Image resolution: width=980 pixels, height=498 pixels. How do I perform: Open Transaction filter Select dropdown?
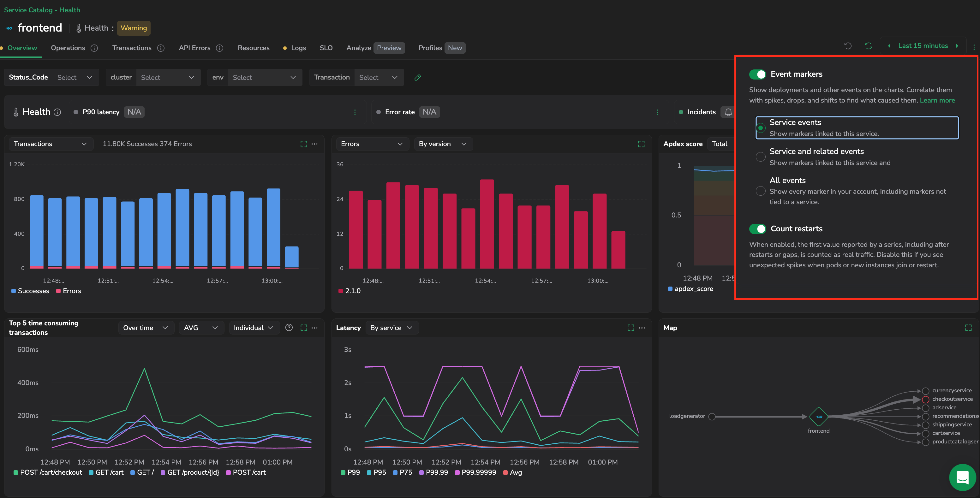pos(379,78)
